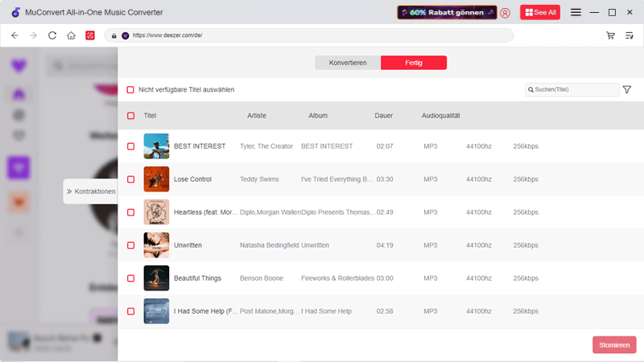Open the I Had Some Help cover
Image resolution: width=644 pixels, height=362 pixels.
[x=156, y=311]
